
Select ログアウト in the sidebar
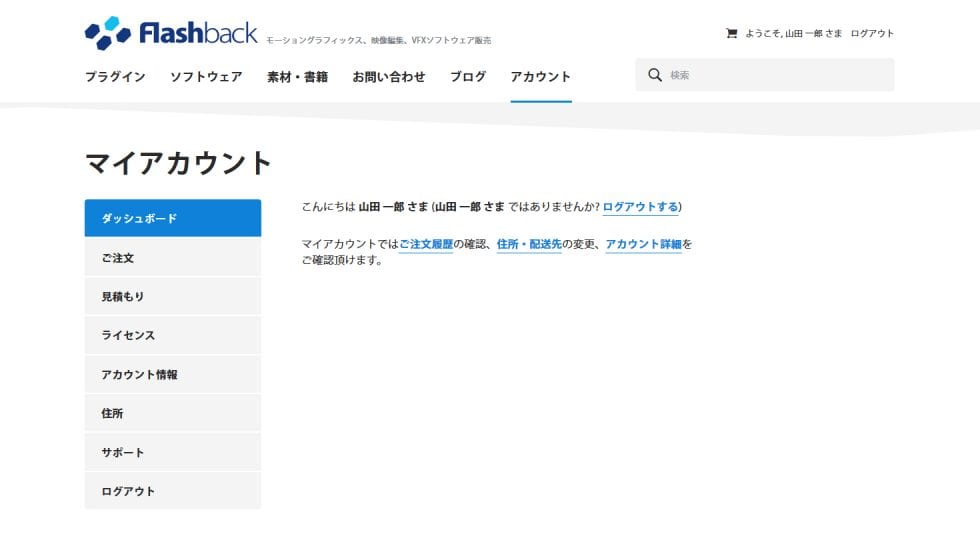(173, 491)
